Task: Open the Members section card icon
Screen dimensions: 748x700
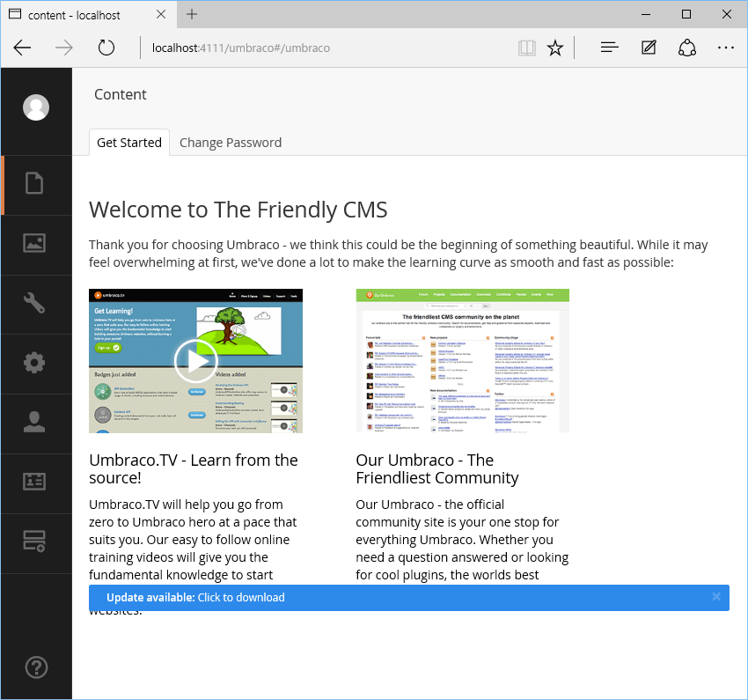Action: [34, 482]
